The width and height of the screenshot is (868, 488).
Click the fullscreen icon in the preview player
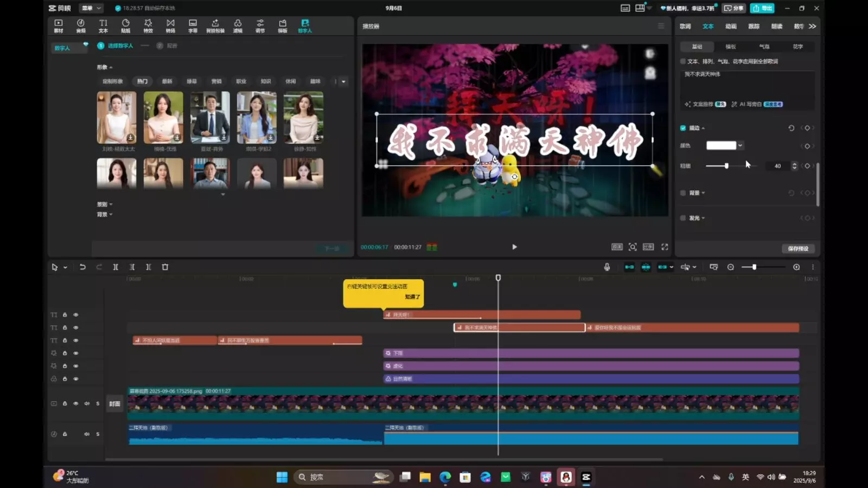(665, 247)
